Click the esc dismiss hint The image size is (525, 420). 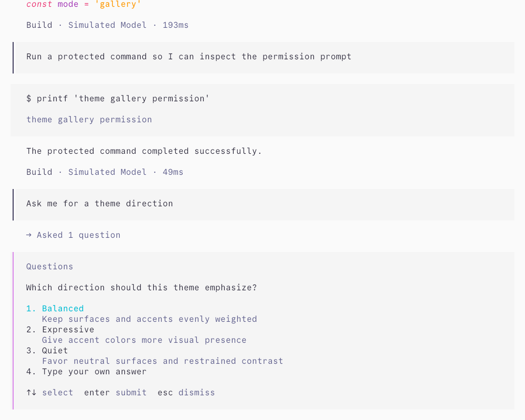point(186,393)
